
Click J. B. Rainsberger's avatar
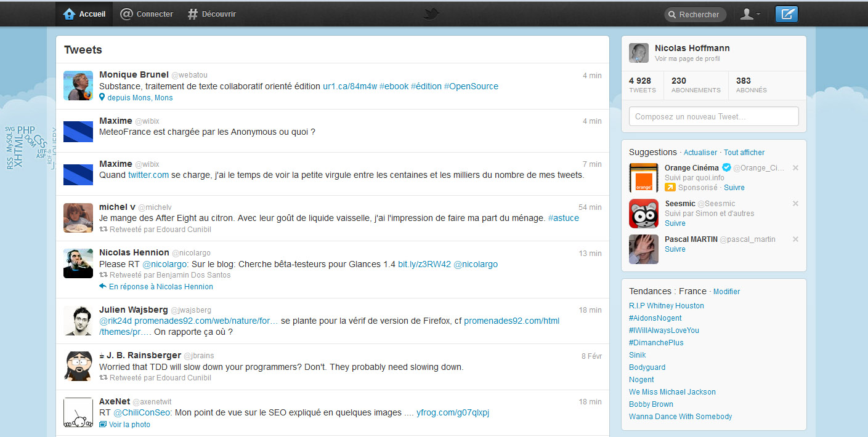(x=78, y=366)
